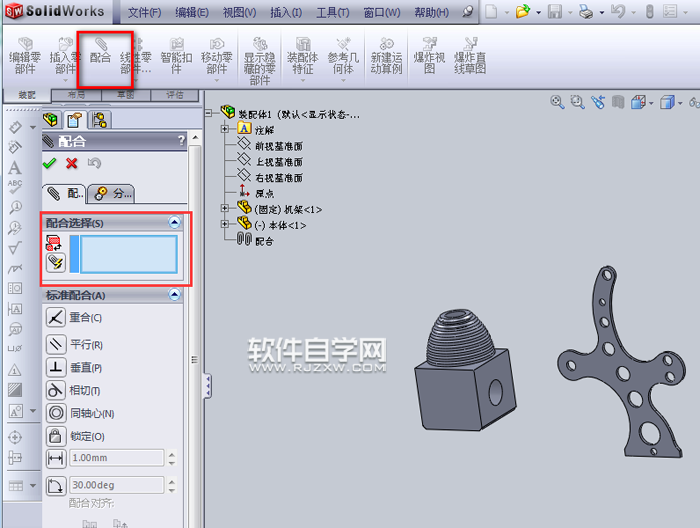Image resolution: width=700 pixels, height=528 pixels.
Task: Click the 30.00deg angle field
Action: [117, 485]
